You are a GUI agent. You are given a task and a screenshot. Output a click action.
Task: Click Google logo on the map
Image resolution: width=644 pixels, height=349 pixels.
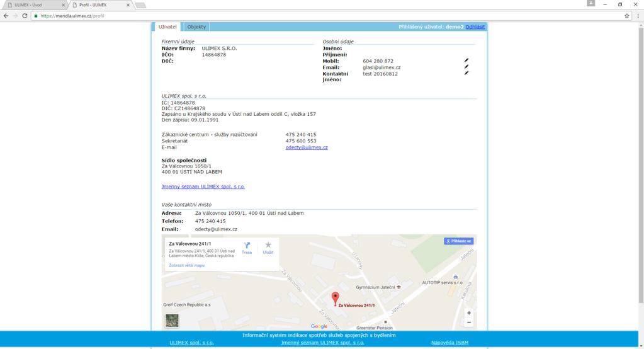click(319, 326)
